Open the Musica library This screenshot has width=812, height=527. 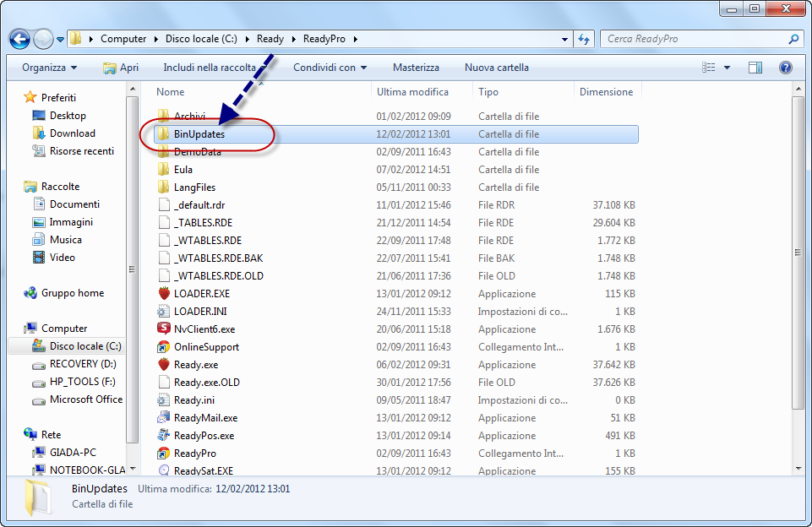tap(57, 240)
